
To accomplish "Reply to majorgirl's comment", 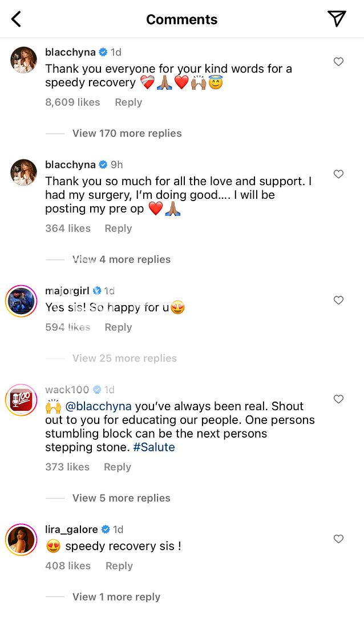I will (x=118, y=327).
